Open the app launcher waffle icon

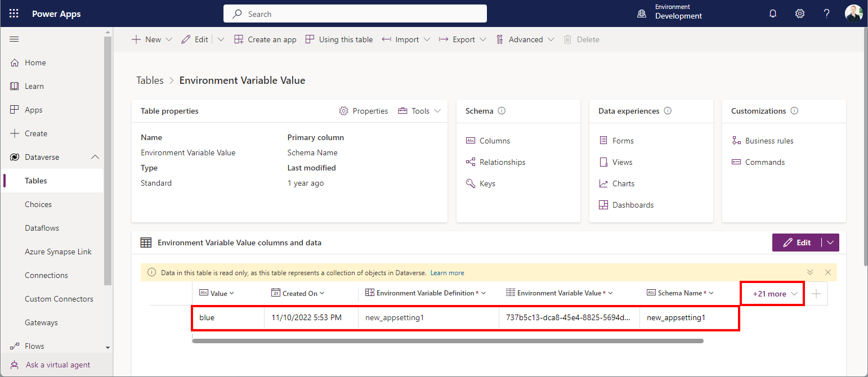pos(14,14)
